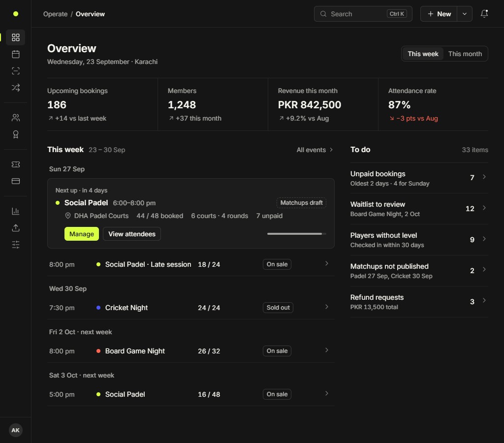Image resolution: width=504 pixels, height=443 pixels.
Task: Open the ticket icon in sidebar
Action: pyautogui.click(x=15, y=164)
